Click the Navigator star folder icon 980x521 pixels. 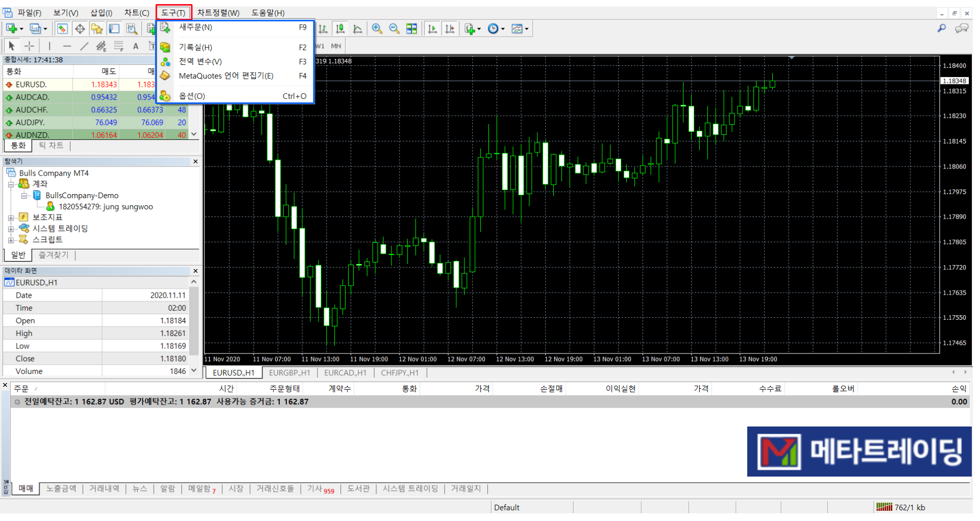97,29
